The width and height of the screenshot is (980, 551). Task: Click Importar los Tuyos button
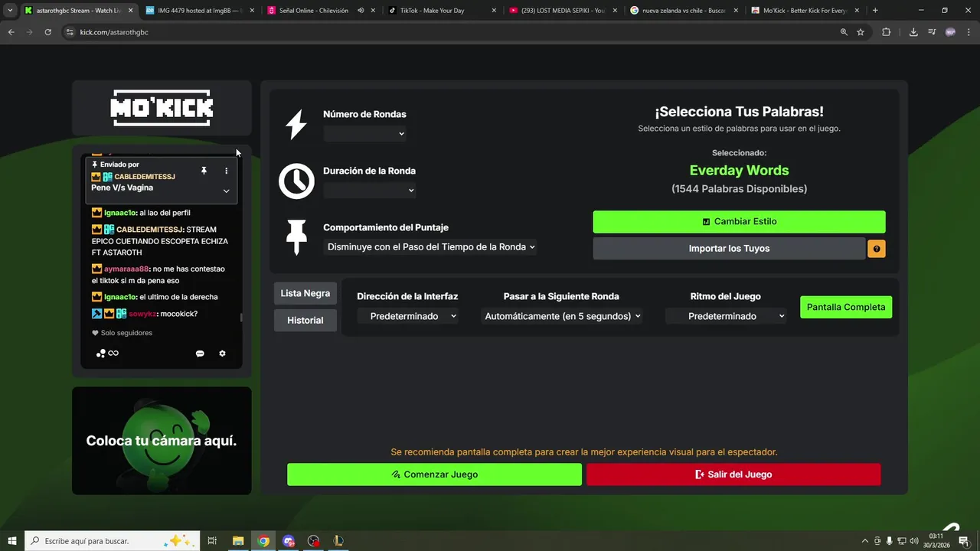[x=729, y=249]
